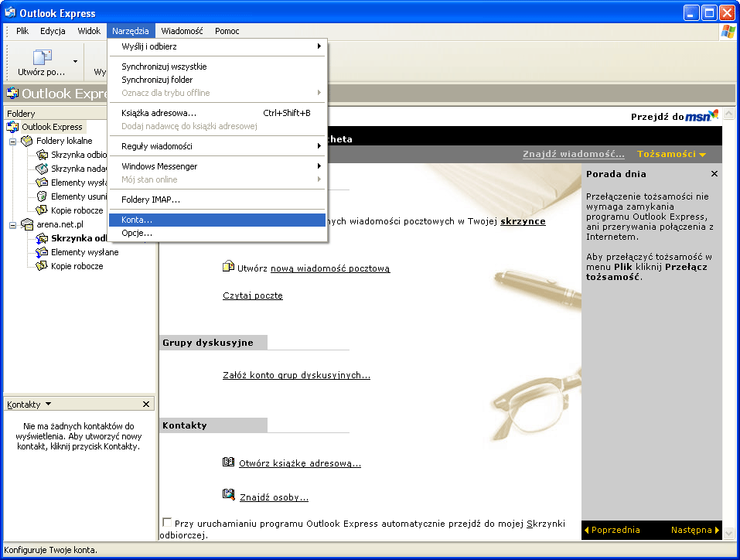Click the vertical scrollbar down arrow
740x560 pixels.
click(x=728, y=534)
